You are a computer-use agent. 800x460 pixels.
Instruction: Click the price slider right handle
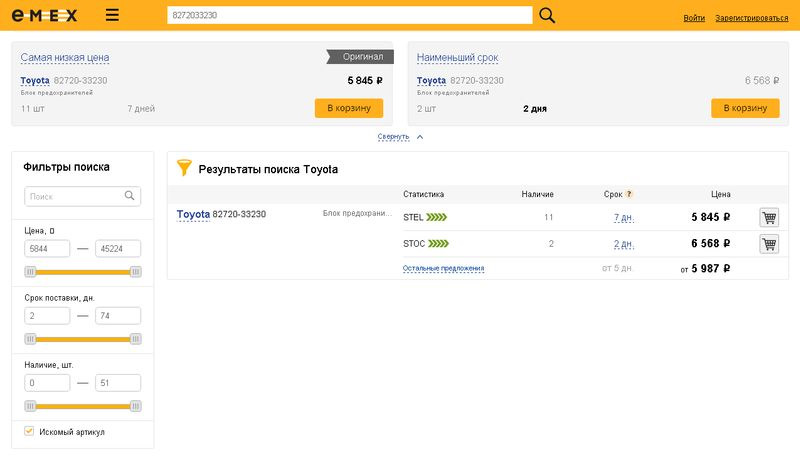pos(135,272)
